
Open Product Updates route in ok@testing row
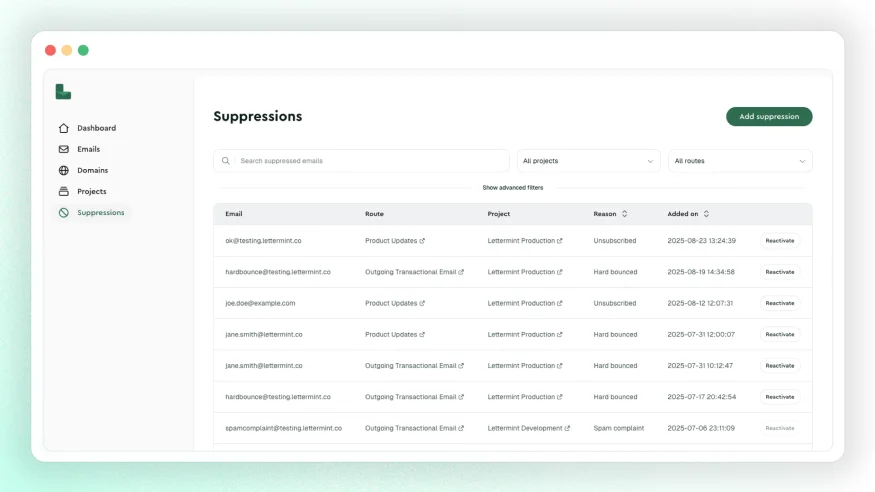click(391, 241)
